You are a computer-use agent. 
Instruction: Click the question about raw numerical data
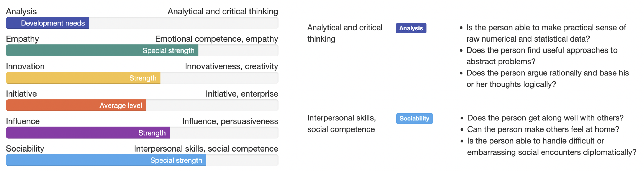click(x=546, y=33)
